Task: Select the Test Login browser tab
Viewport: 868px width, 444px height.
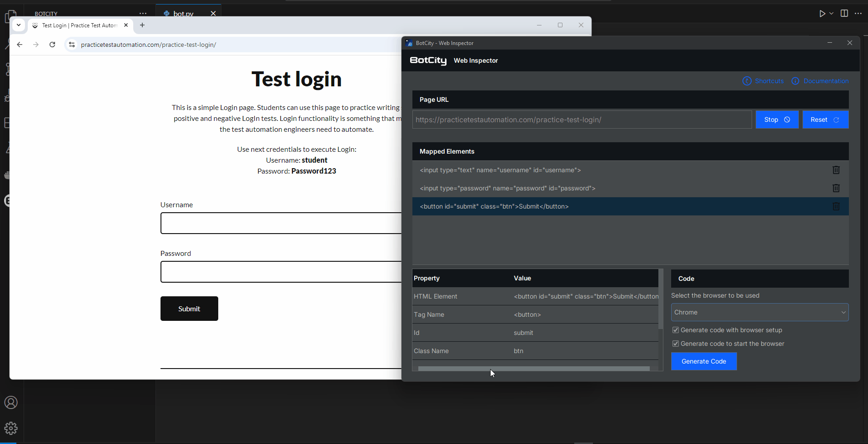Action: (x=81, y=25)
